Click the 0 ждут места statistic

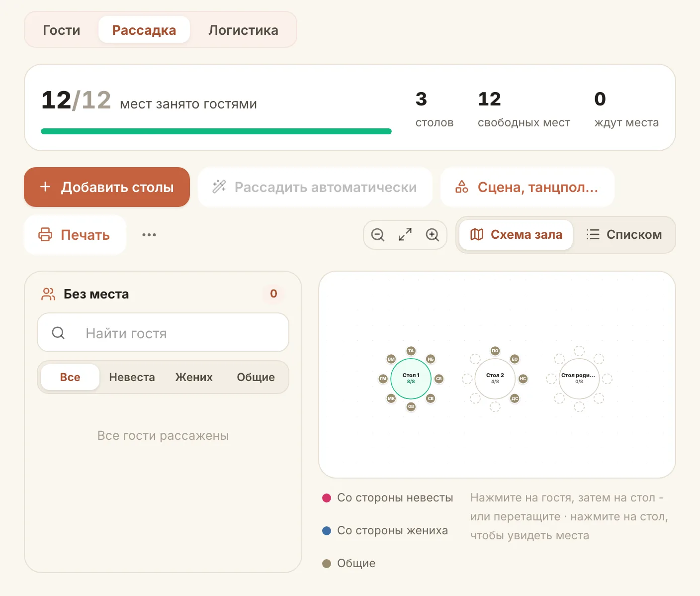(626, 109)
